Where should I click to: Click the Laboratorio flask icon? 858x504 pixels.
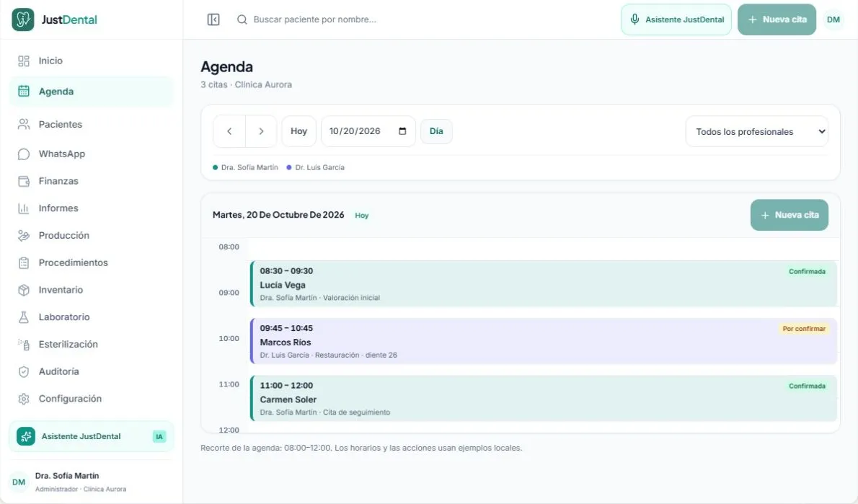coord(24,317)
